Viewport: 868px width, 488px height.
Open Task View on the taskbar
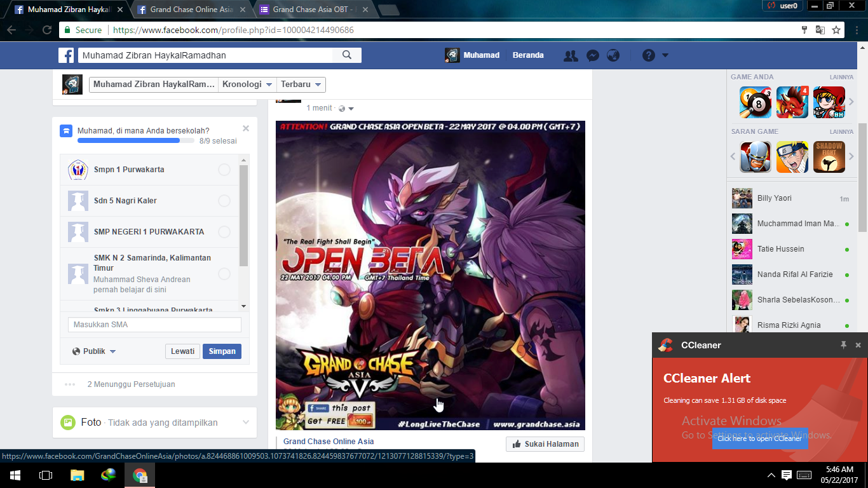(46, 475)
